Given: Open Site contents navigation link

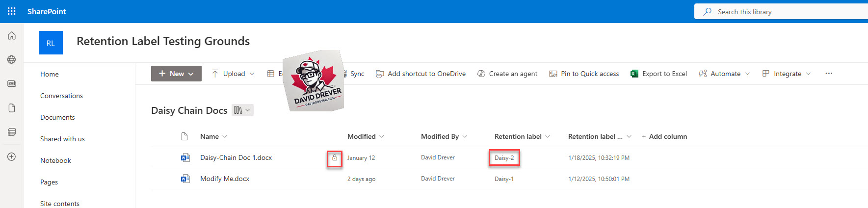Looking at the screenshot, I should [60, 204].
